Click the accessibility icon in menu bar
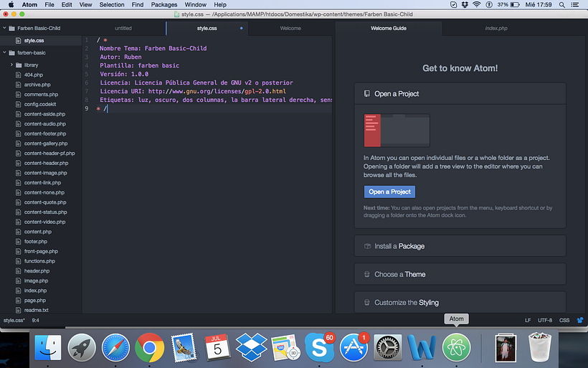This screenshot has height=368, width=588. [x=489, y=4]
